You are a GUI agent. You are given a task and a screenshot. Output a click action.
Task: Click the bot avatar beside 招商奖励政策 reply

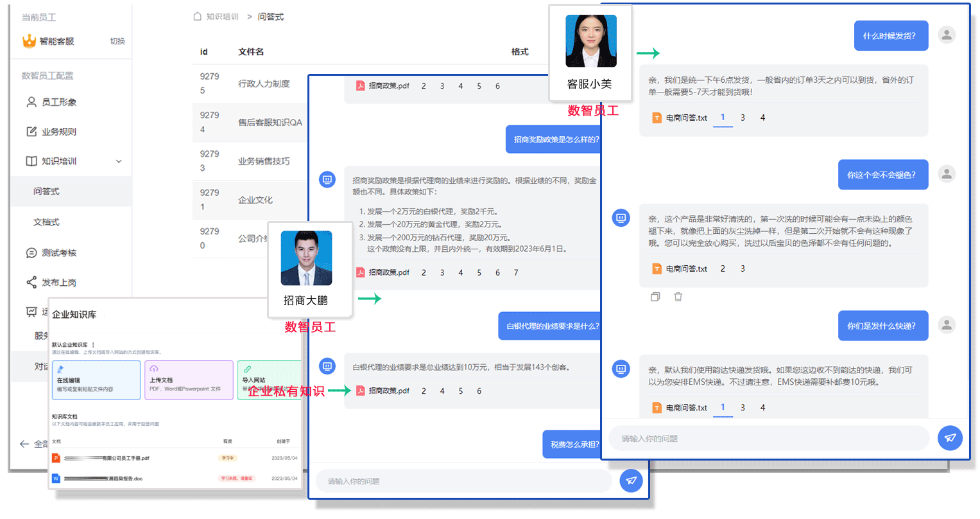(327, 179)
